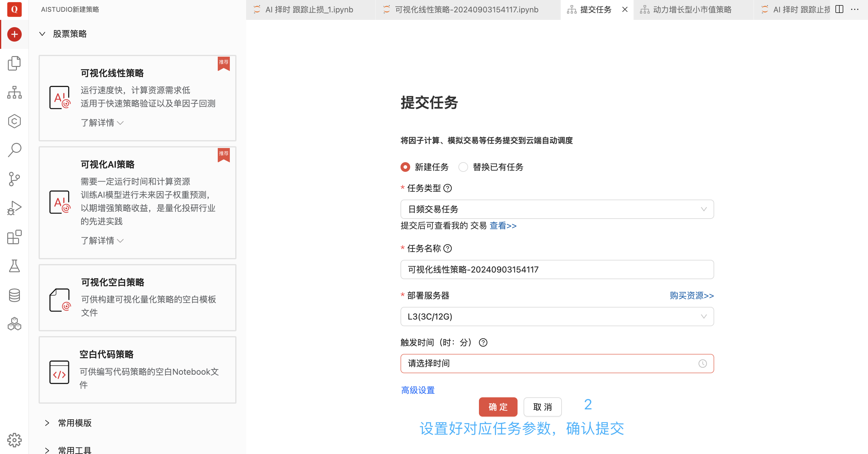Open the 任务类型 dropdown showing 日频交易任务

(x=557, y=209)
